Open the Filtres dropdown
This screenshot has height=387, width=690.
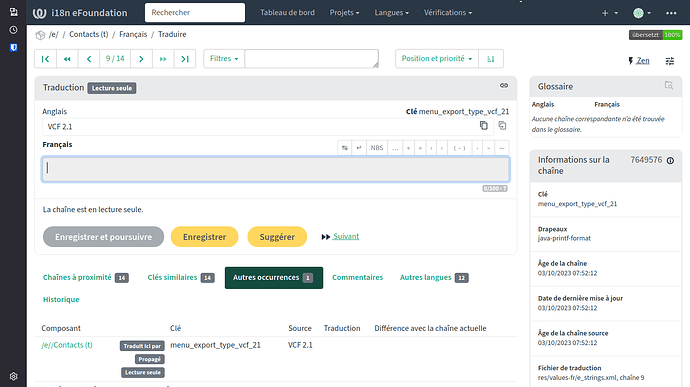pyautogui.click(x=224, y=59)
